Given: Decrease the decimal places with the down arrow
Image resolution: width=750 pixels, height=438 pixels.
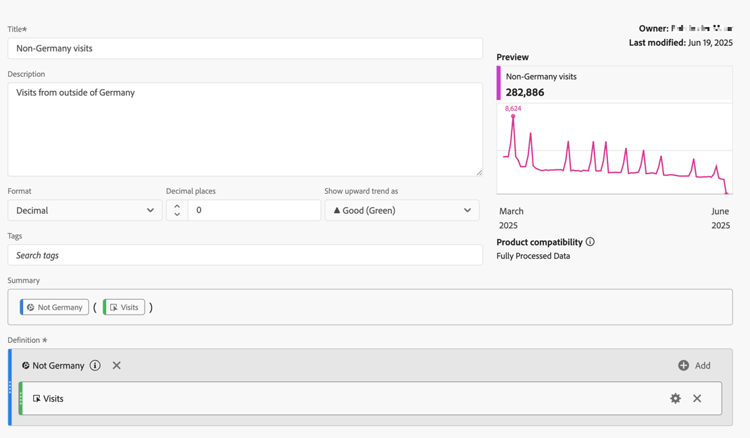Looking at the screenshot, I should [x=177, y=215].
